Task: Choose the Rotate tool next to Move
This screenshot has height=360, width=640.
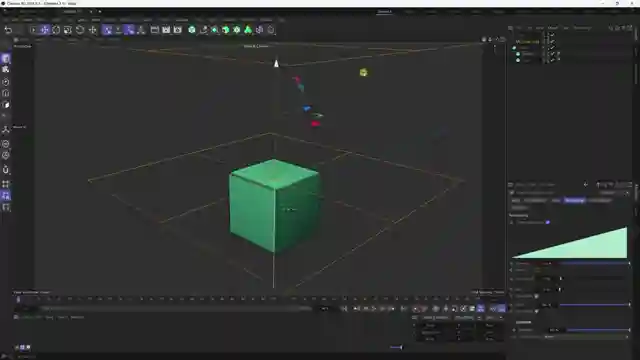Action: tap(56, 30)
